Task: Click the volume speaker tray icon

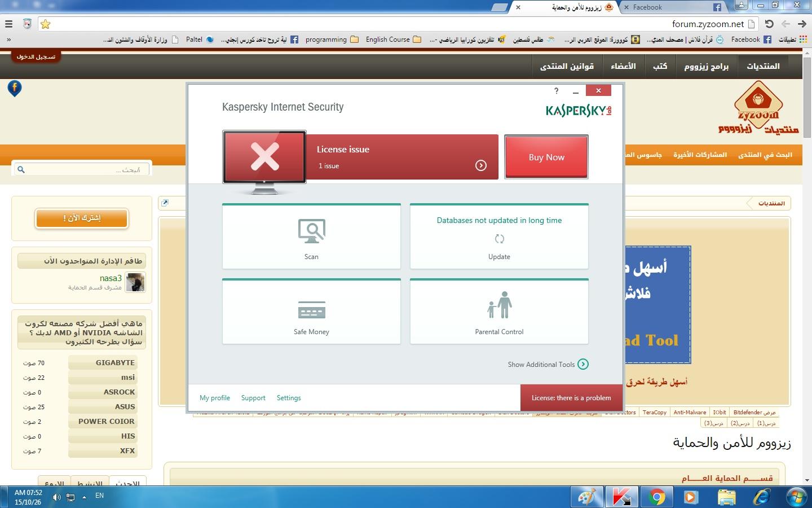Action: (x=56, y=497)
